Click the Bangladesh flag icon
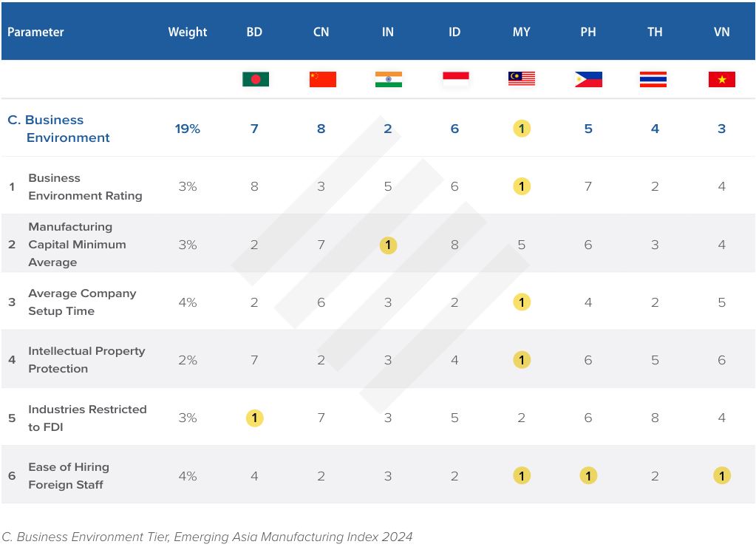Viewport: 756px width, 547px height. (x=255, y=79)
